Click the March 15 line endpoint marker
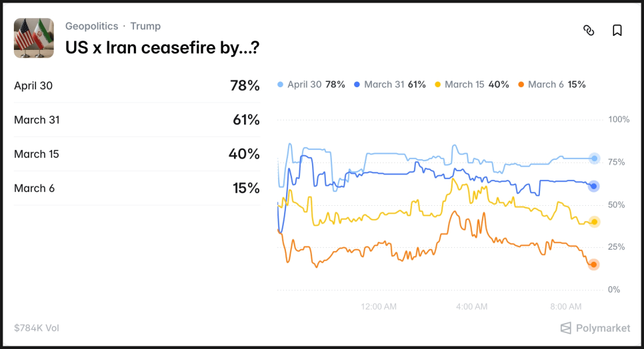The width and height of the screenshot is (644, 349). pyautogui.click(x=594, y=222)
